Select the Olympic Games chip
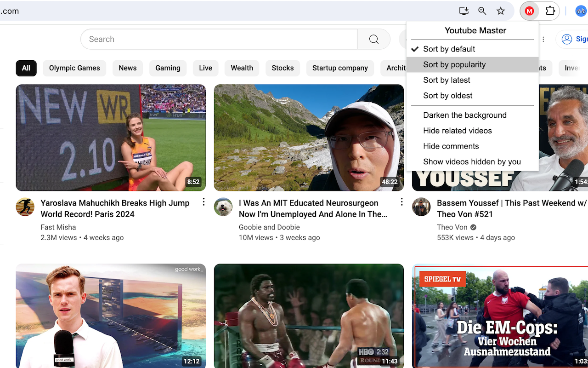The image size is (588, 368). point(74,68)
